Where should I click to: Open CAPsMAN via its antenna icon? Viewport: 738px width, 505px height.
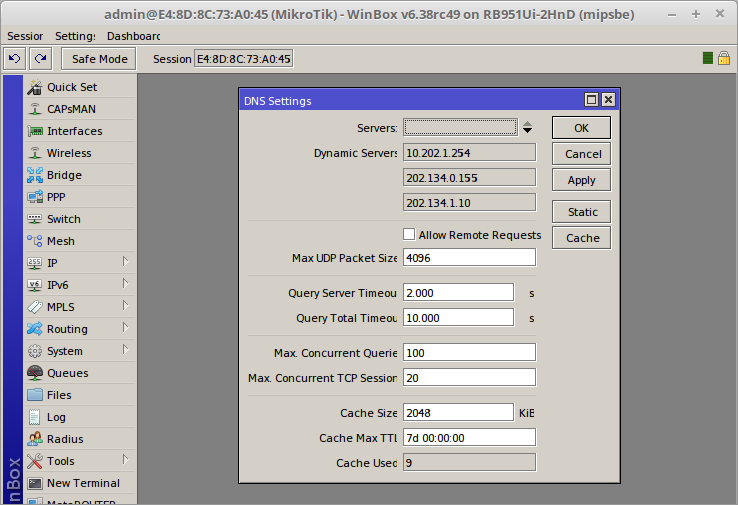35,109
